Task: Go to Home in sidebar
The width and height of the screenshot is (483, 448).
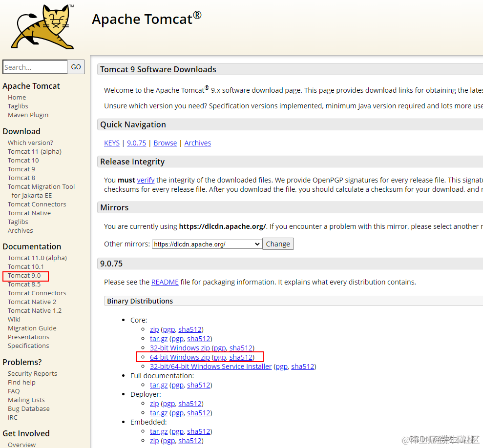Action: 17,97
